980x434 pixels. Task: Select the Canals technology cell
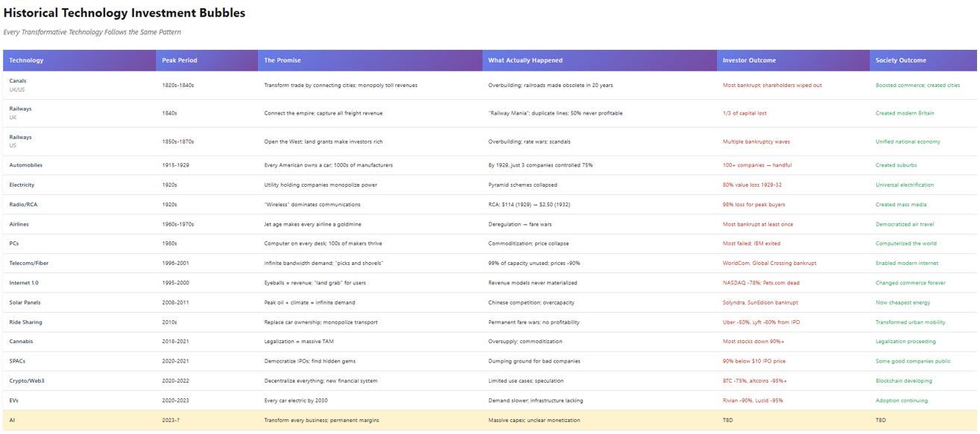coord(80,85)
